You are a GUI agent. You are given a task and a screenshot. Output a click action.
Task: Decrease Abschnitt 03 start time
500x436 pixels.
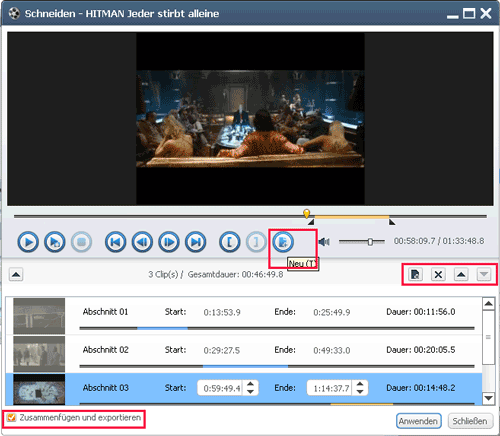point(250,392)
